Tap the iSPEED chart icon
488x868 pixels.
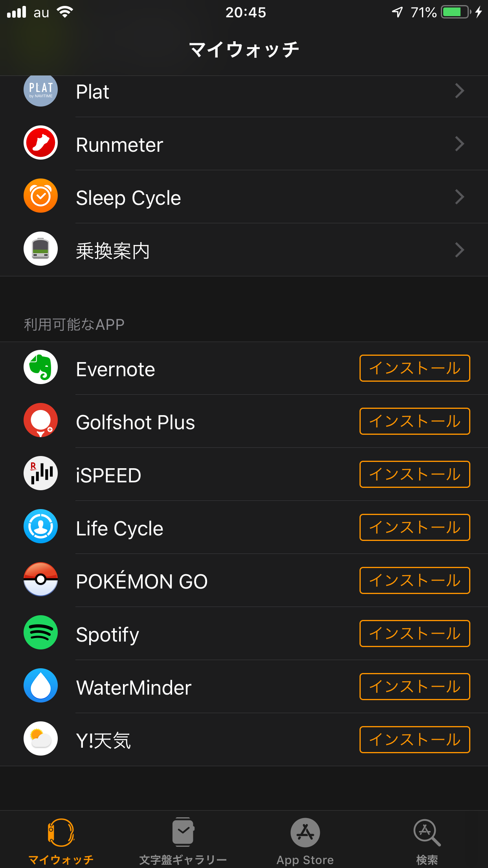tap(40, 473)
